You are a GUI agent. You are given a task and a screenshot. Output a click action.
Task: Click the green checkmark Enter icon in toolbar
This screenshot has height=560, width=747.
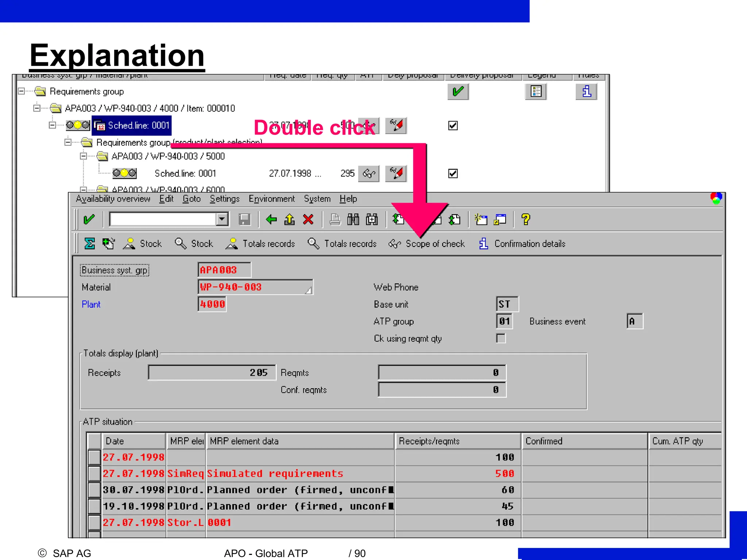point(89,219)
